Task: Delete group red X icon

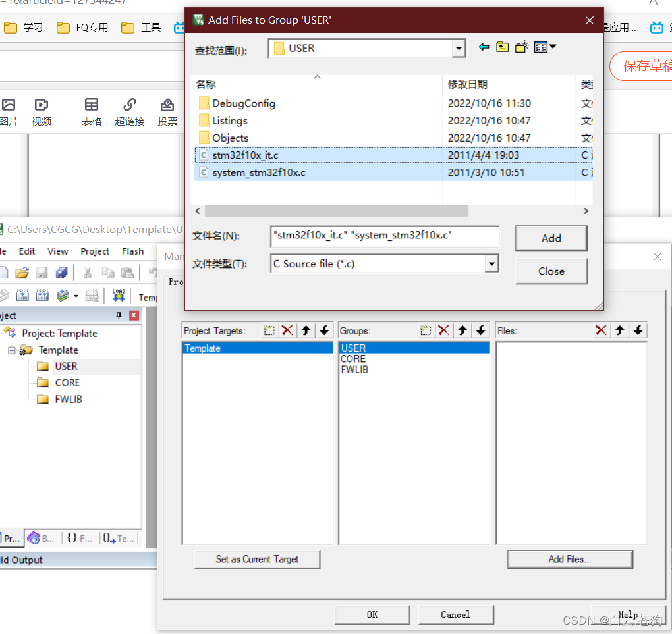Action: pos(444,330)
